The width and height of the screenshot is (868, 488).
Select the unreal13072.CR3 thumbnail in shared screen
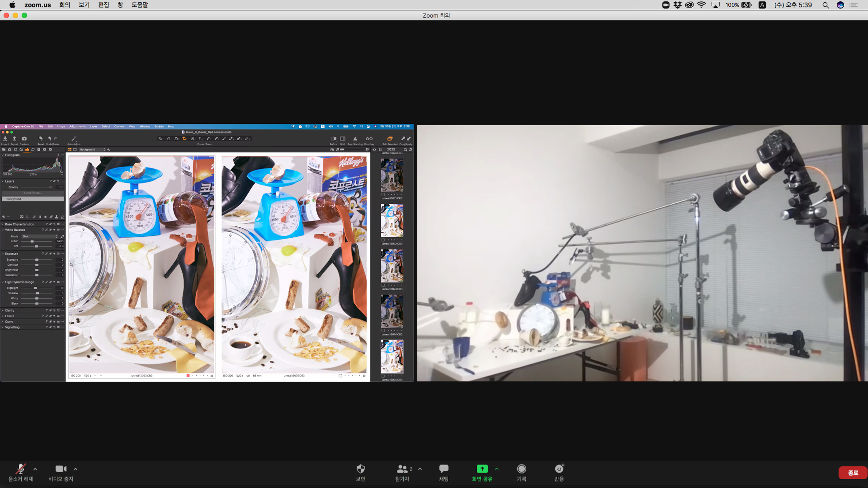pyautogui.click(x=392, y=221)
